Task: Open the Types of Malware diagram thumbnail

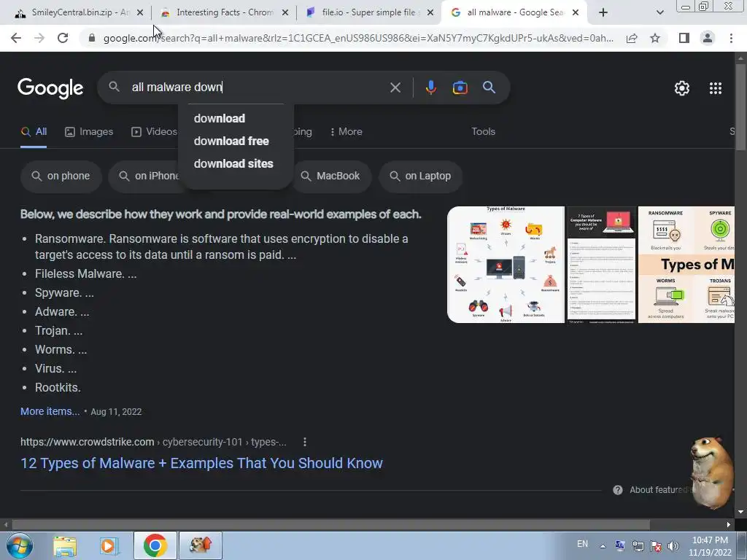Action: 506,265
